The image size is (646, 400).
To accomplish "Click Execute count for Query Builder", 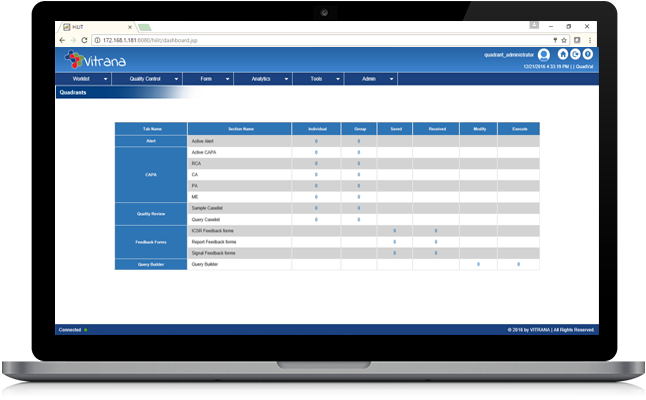I will click(x=518, y=264).
